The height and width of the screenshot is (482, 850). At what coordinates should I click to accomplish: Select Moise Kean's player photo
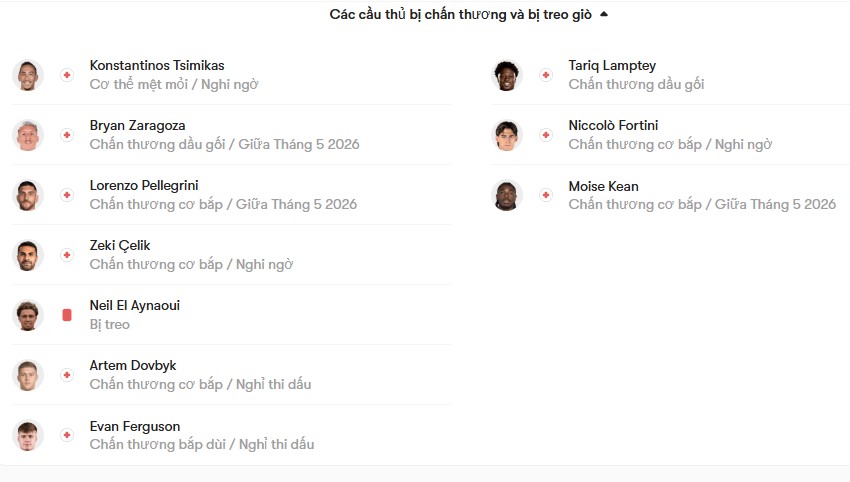pos(506,195)
